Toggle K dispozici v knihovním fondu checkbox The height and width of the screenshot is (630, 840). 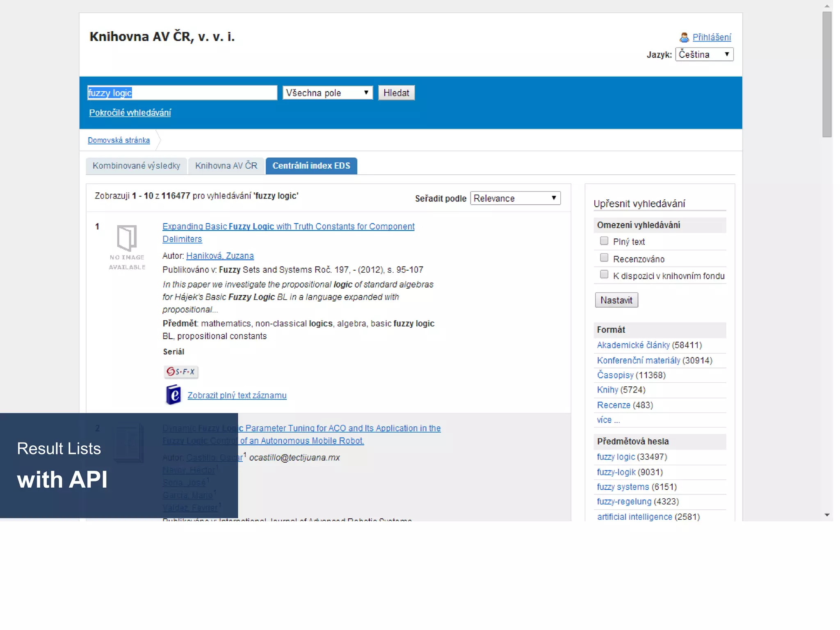coord(604,274)
